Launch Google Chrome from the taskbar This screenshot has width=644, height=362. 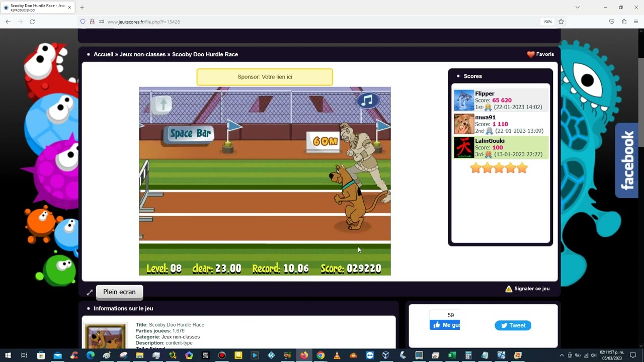point(320,355)
